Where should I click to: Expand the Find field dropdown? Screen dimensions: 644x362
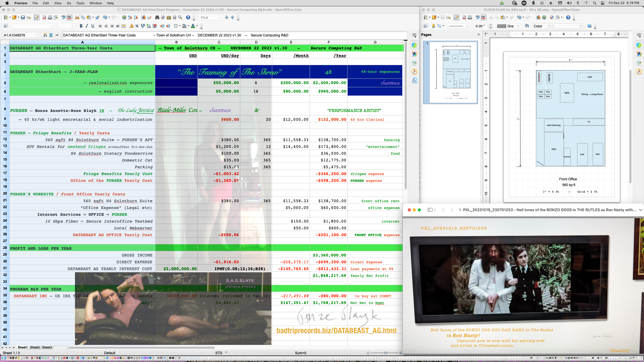point(220,17)
